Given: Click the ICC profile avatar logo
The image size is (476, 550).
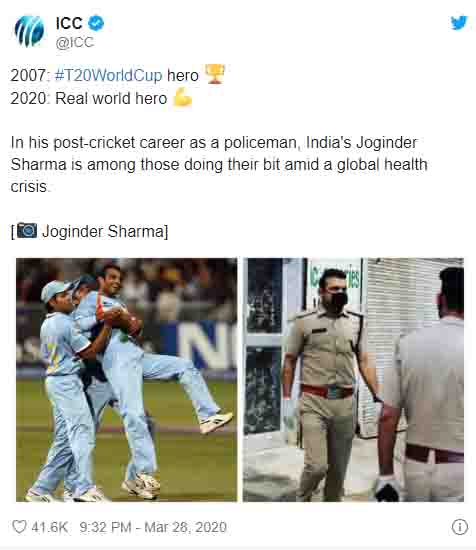Looking at the screenshot, I should [x=29, y=32].
